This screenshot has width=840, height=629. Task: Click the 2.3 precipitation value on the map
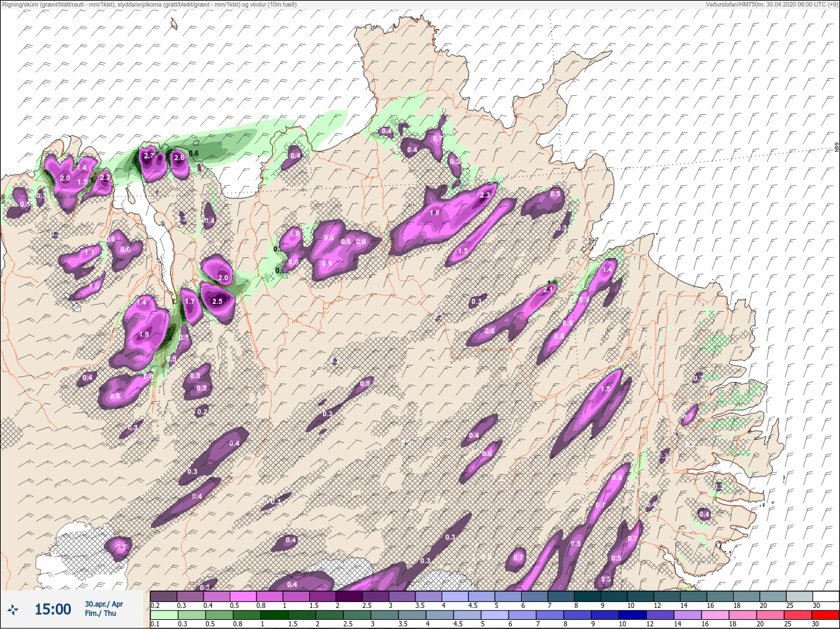(x=486, y=195)
